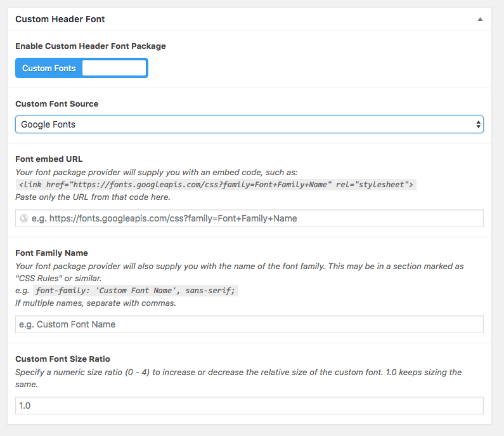
Task: Click 'Paste only the URL from that code here.'
Action: pyautogui.click(x=93, y=197)
